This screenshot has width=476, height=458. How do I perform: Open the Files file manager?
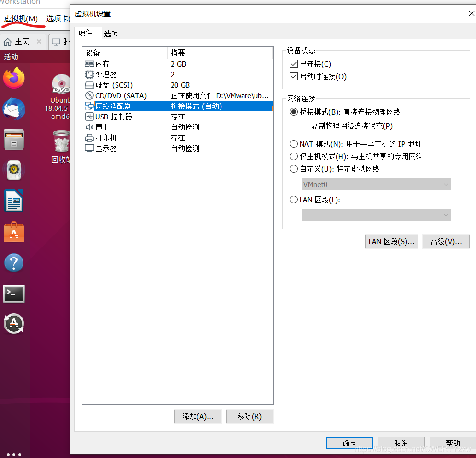pyautogui.click(x=14, y=140)
